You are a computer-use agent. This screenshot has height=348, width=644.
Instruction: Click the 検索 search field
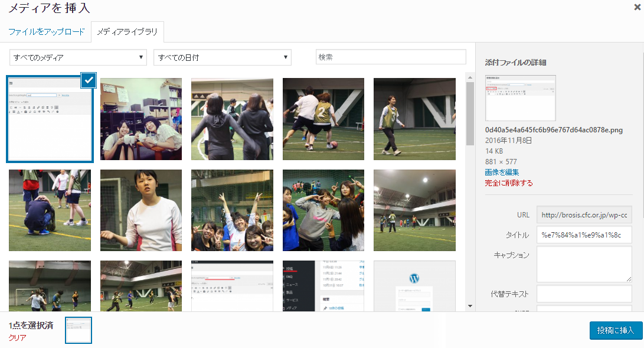click(x=391, y=57)
